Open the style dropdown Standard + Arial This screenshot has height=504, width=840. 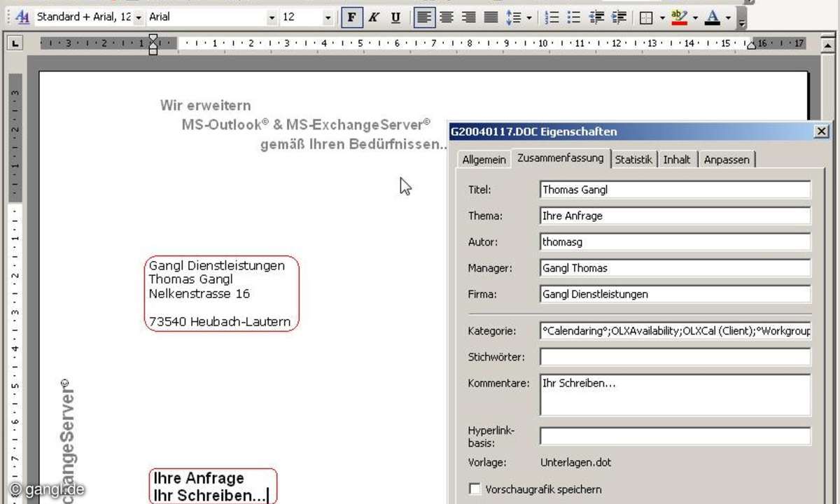pyautogui.click(x=138, y=17)
